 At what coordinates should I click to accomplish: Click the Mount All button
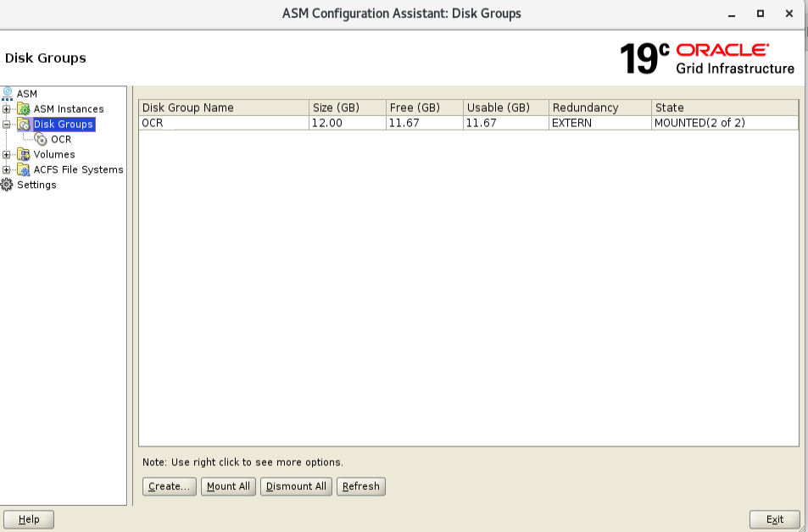coord(228,486)
